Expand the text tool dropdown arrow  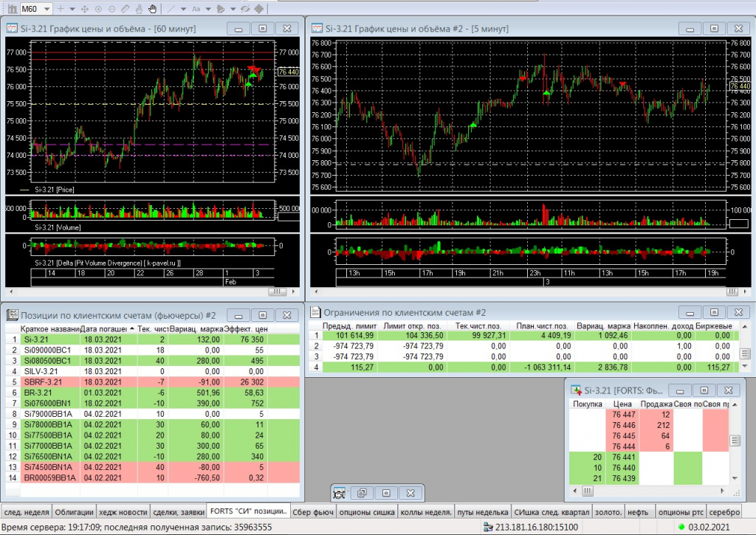click(x=208, y=9)
